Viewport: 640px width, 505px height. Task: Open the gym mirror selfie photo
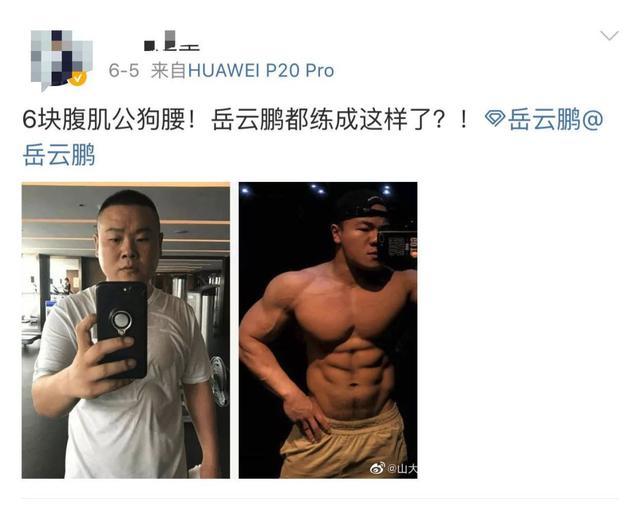point(126,330)
